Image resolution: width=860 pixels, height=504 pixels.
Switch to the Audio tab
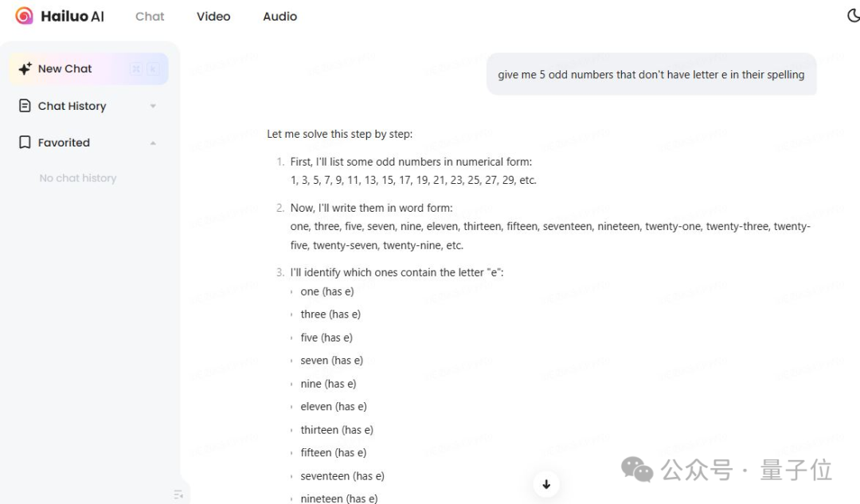pyautogui.click(x=279, y=17)
